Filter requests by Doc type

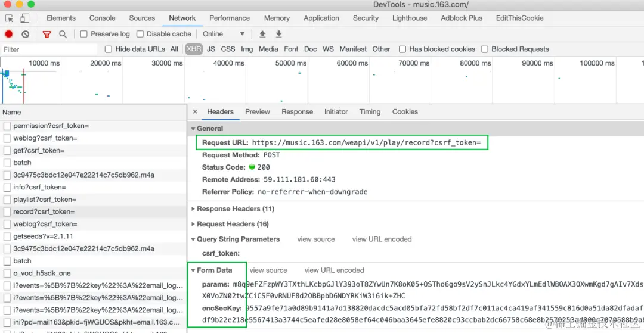point(311,49)
